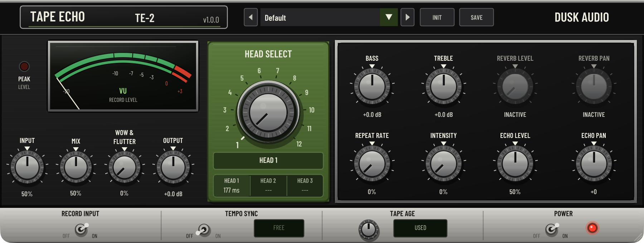This screenshot has width=644, height=243.
Task: Click the INPUT value 50%
Action: coord(27,194)
